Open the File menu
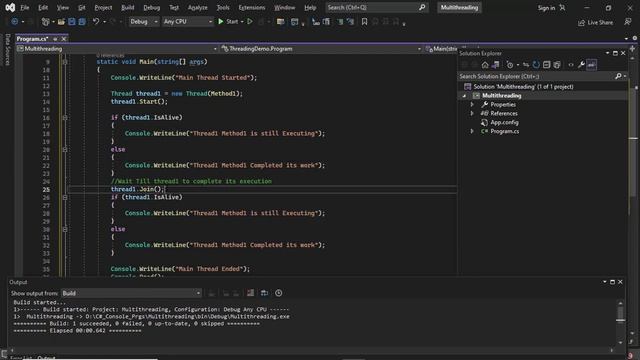 (x=24, y=7)
